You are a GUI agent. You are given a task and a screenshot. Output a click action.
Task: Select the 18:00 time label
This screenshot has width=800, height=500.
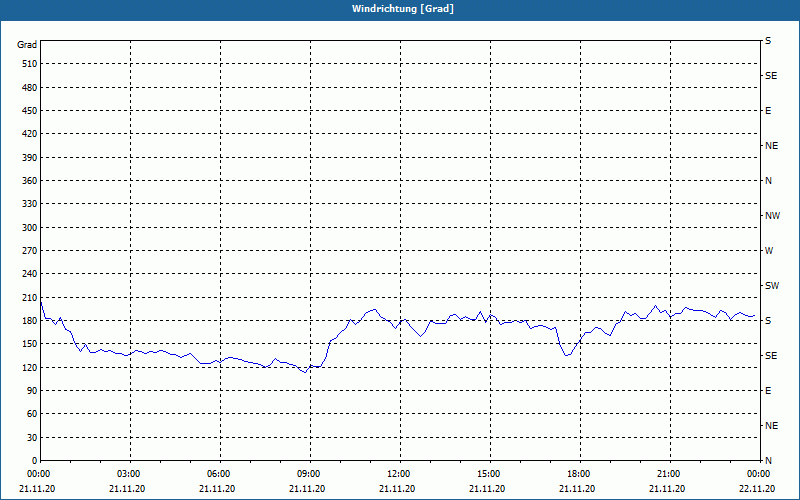coord(580,474)
